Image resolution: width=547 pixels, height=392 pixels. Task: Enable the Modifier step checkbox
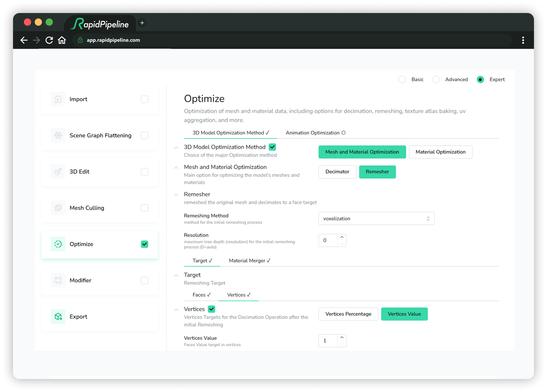tap(145, 280)
